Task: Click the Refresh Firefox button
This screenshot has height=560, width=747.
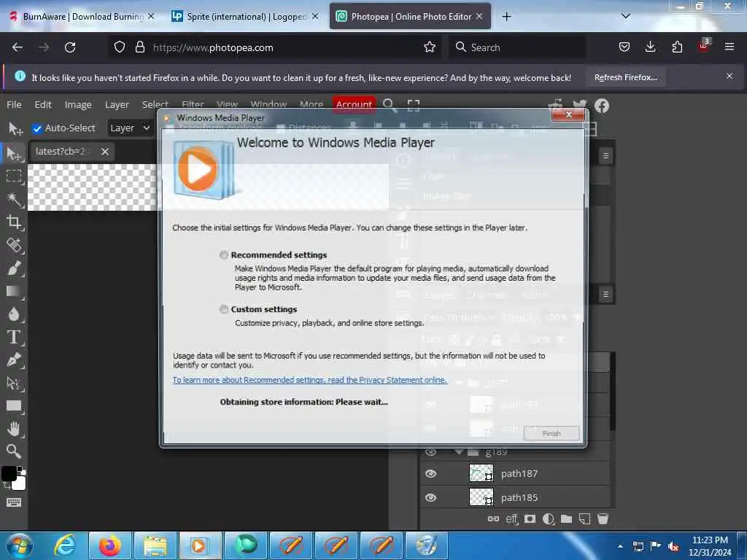Action: coord(625,77)
